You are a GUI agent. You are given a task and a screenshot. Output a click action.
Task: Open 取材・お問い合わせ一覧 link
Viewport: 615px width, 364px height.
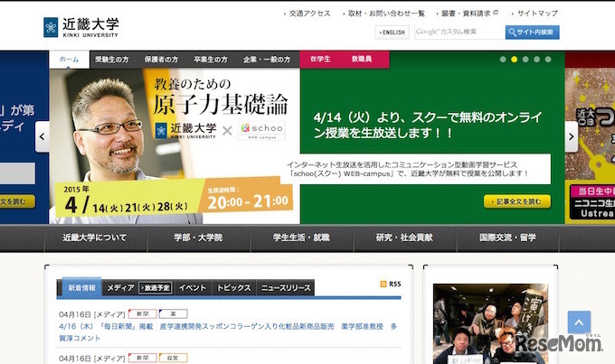384,14
